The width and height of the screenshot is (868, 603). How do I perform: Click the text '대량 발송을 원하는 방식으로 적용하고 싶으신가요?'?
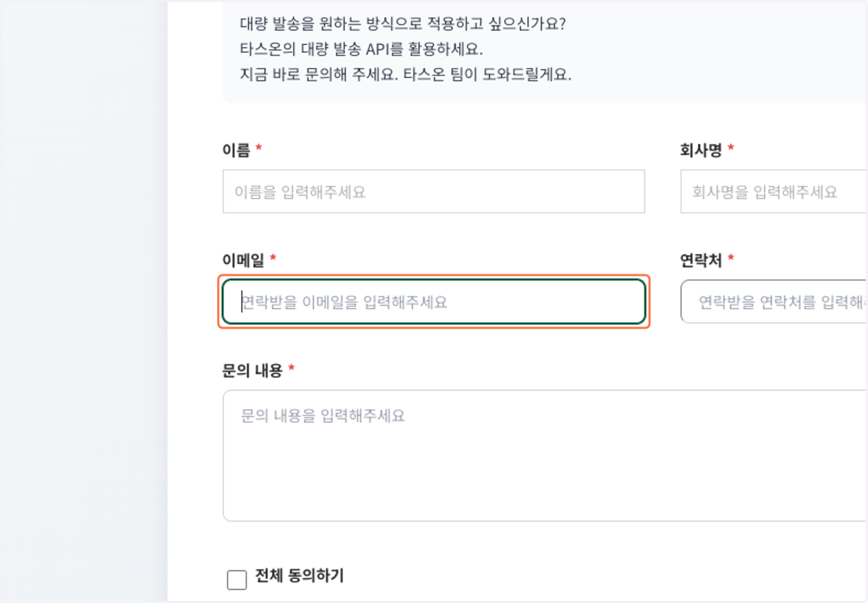[x=403, y=24]
